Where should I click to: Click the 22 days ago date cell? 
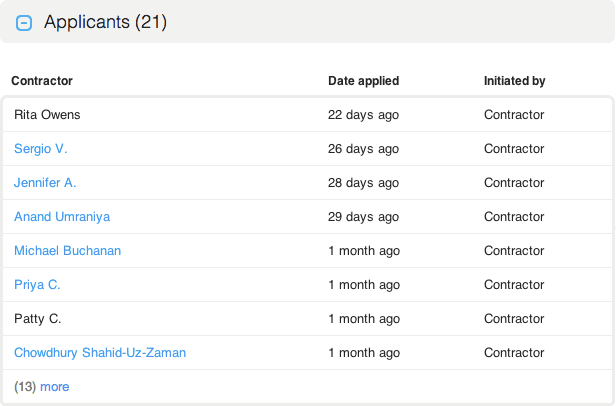tap(363, 115)
